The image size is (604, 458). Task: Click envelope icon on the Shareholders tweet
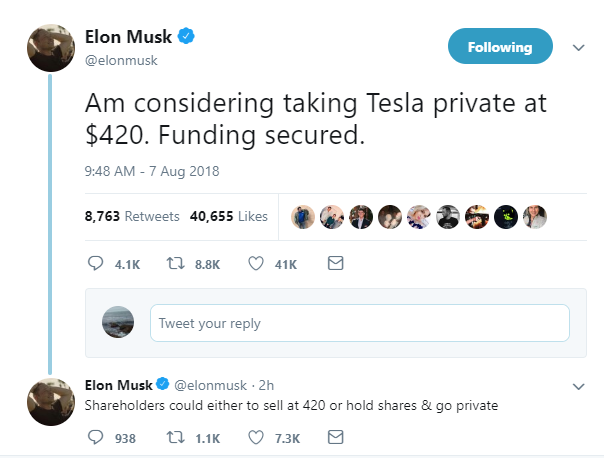point(336,437)
